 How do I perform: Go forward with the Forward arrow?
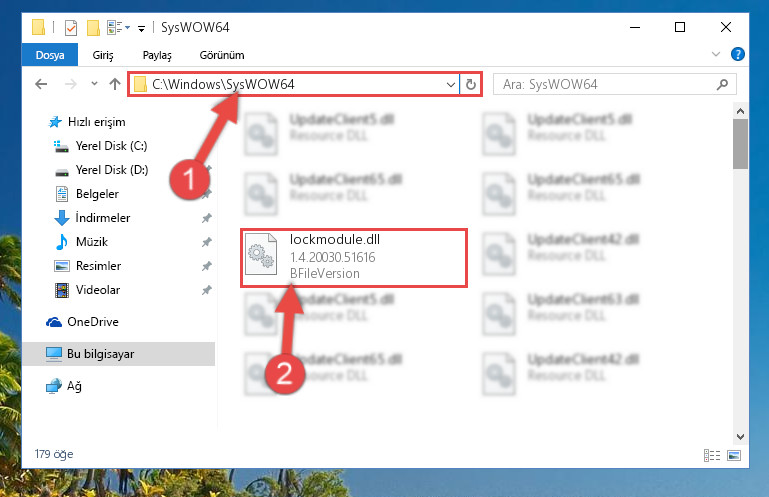[x=71, y=84]
